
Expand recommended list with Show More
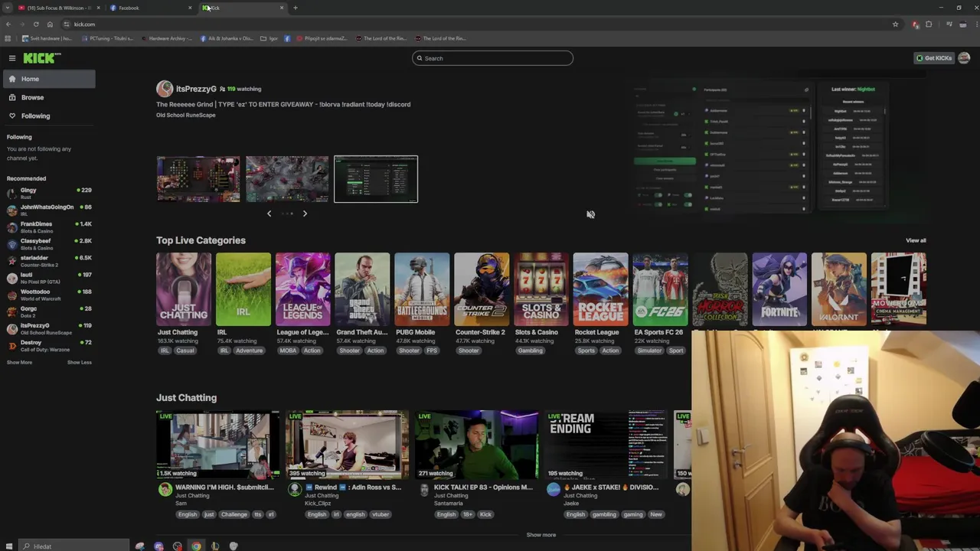point(19,363)
